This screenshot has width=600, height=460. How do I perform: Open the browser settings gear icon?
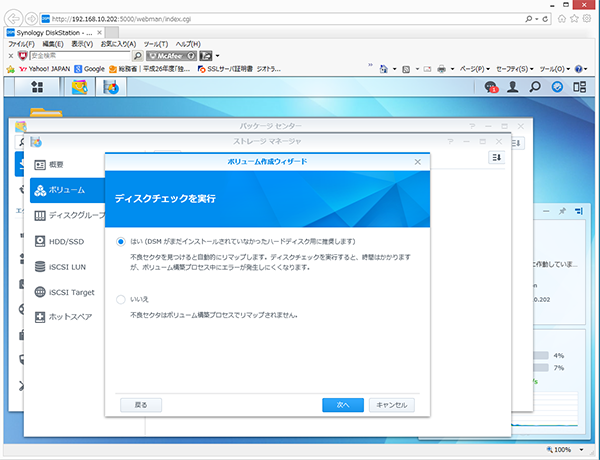[587, 18]
